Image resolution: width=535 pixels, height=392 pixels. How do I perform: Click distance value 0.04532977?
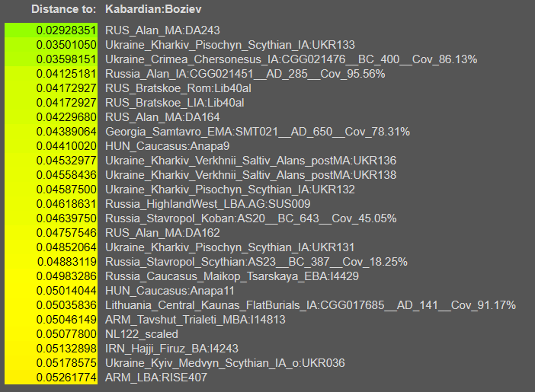(66, 161)
